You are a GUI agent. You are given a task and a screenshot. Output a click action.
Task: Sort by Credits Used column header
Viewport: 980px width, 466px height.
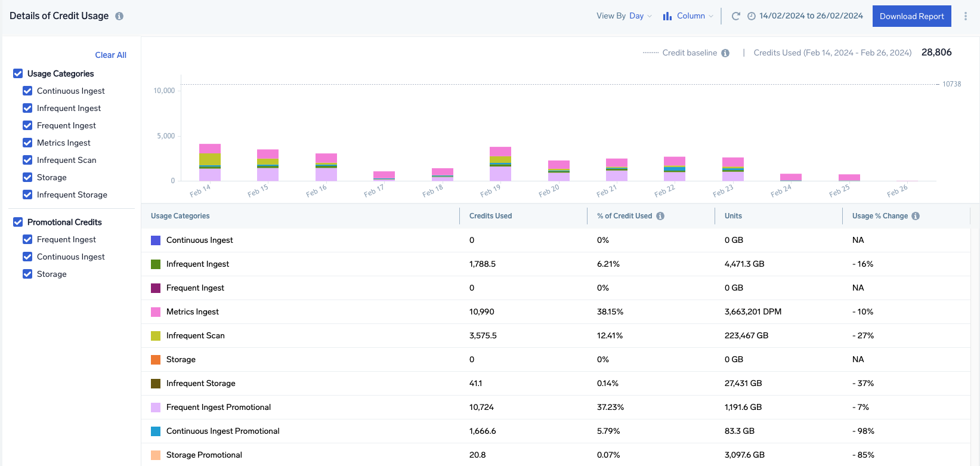[490, 216]
